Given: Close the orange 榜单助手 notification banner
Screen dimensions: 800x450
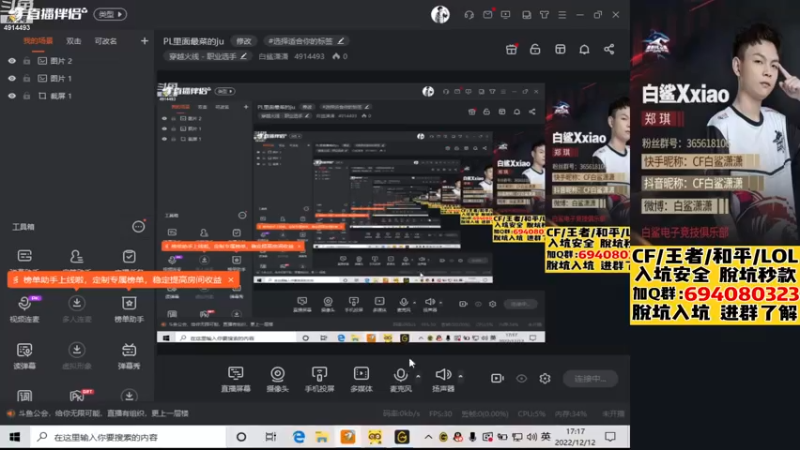Looking at the screenshot, I should [x=231, y=280].
